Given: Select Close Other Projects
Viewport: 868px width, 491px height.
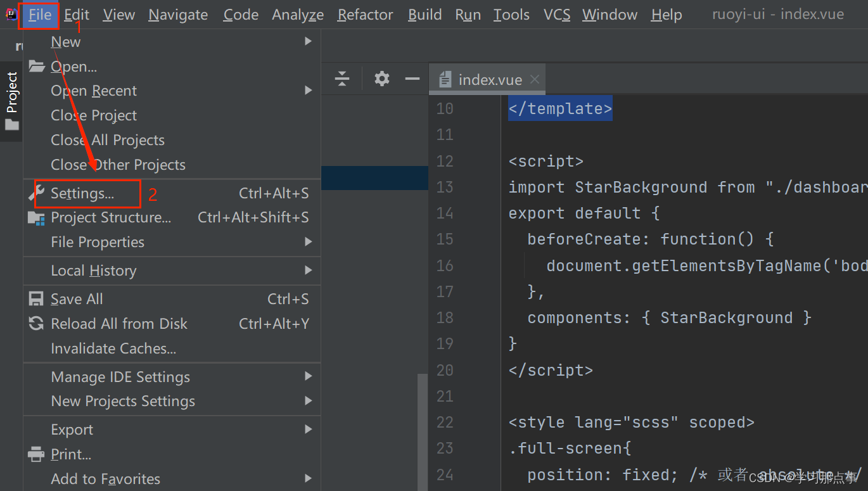Looking at the screenshot, I should (172, 165).
